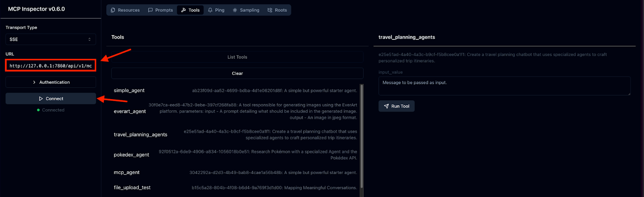This screenshot has height=197, width=644.
Task: Expand the Authentication section
Action: (51, 82)
